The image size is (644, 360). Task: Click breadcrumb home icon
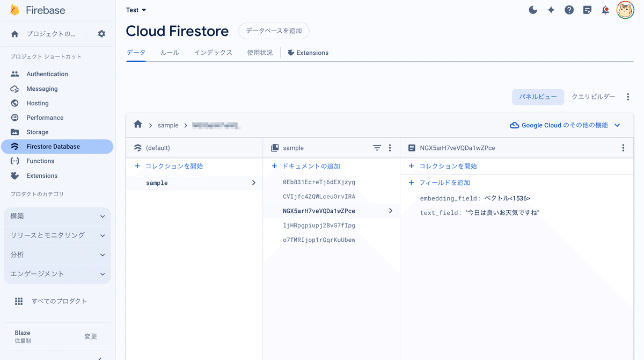[x=138, y=124]
